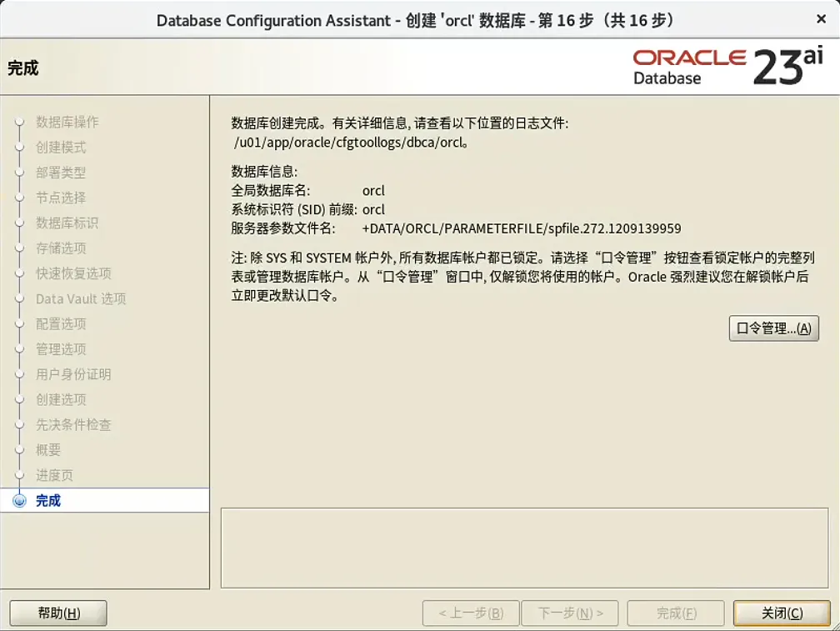Select the 概要 step marker icon
The image size is (840, 631).
pos(19,450)
